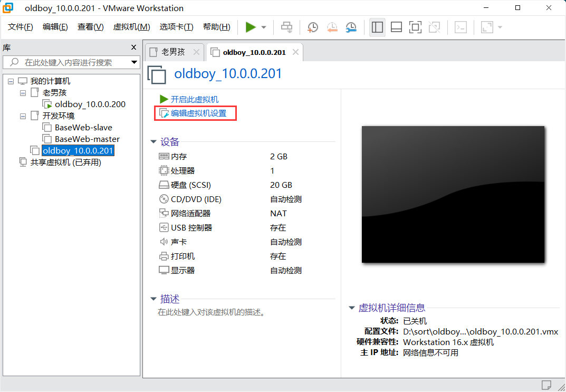Open stretch display options dropdown arrow
The width and height of the screenshot is (566, 392).
[x=500, y=27]
